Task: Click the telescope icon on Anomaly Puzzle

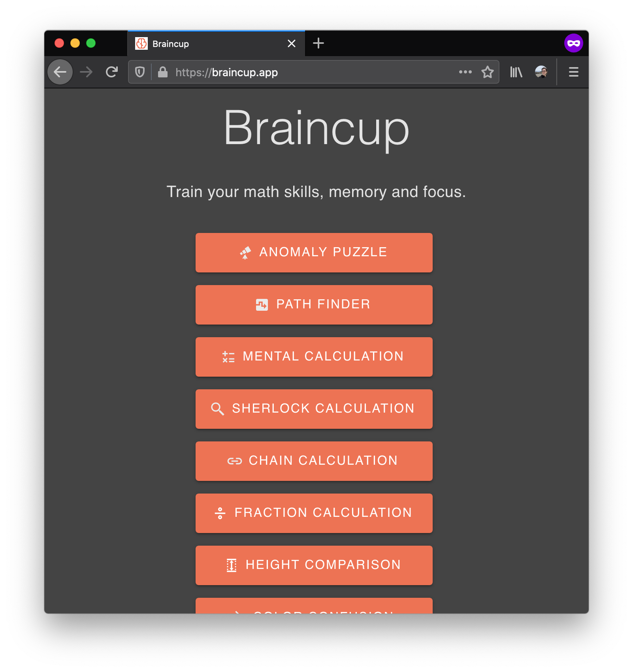Action: point(245,253)
